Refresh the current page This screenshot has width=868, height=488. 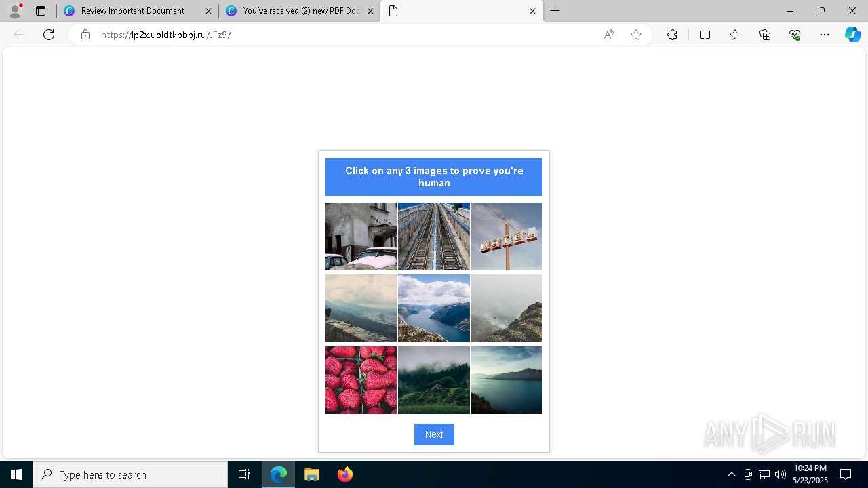pos(49,35)
